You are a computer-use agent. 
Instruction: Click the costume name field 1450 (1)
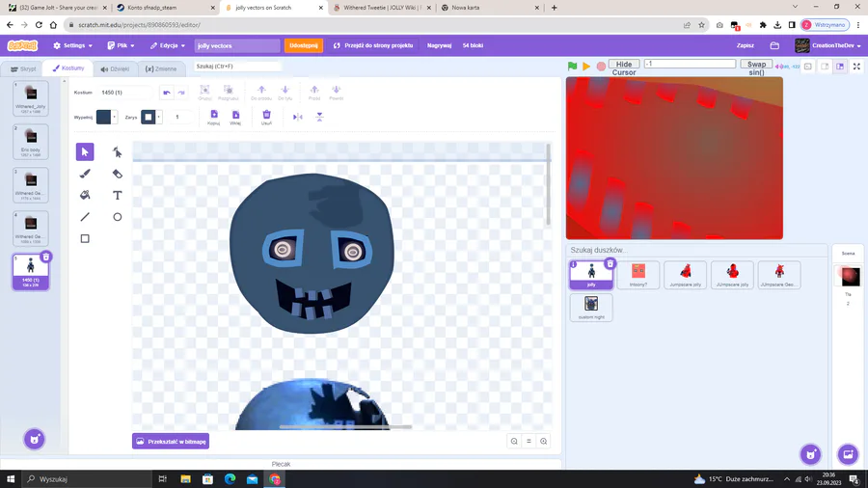[125, 93]
